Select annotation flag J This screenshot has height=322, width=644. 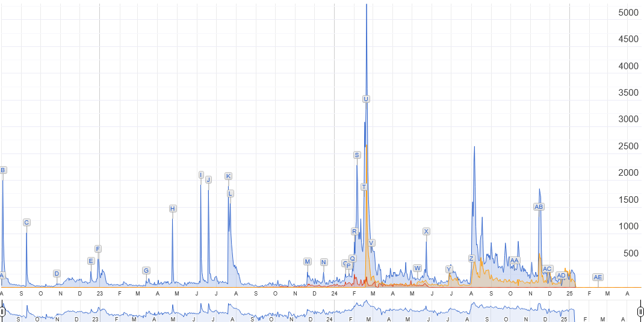tap(208, 180)
